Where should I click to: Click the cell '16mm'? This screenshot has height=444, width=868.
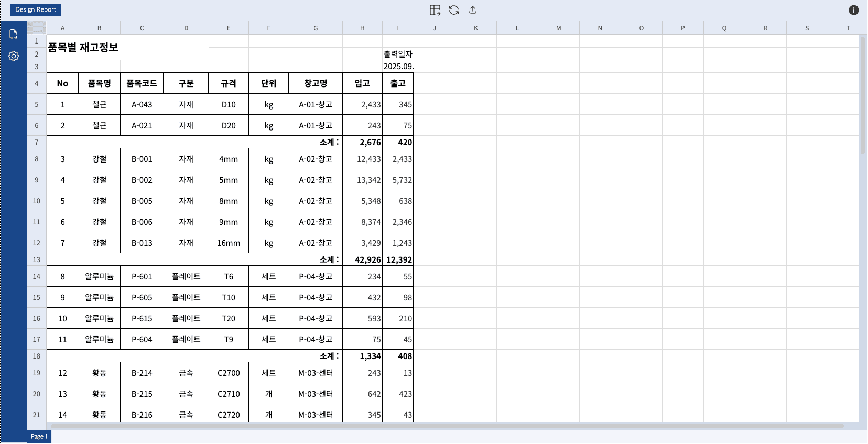click(x=229, y=243)
